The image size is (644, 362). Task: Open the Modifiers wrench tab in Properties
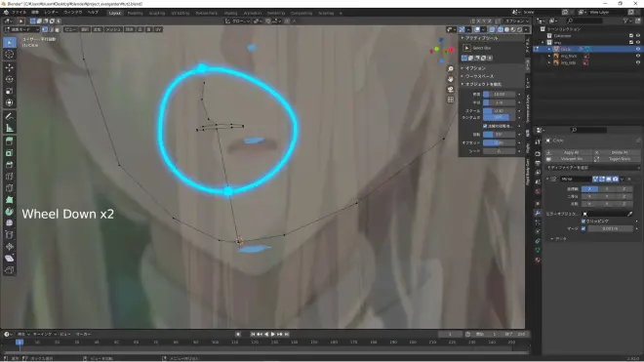coord(538,213)
